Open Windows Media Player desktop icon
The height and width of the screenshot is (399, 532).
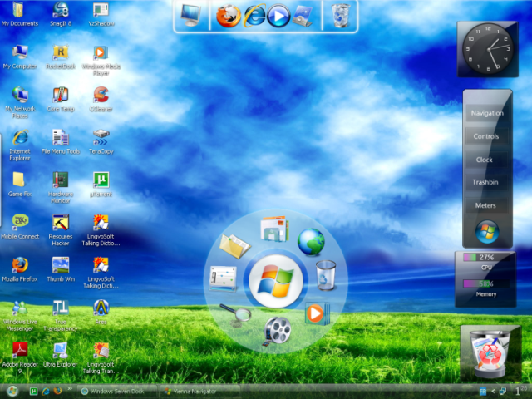[101, 61]
